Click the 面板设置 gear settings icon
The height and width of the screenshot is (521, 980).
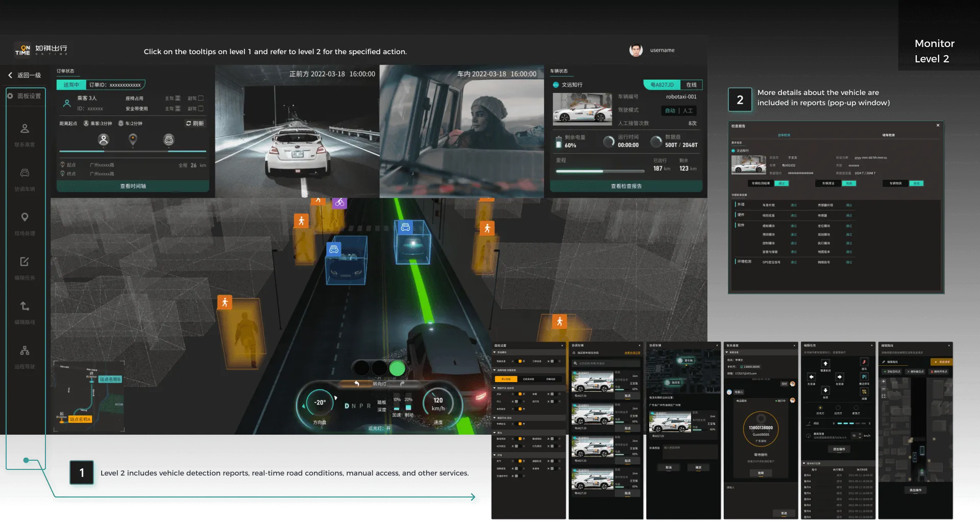click(10, 96)
